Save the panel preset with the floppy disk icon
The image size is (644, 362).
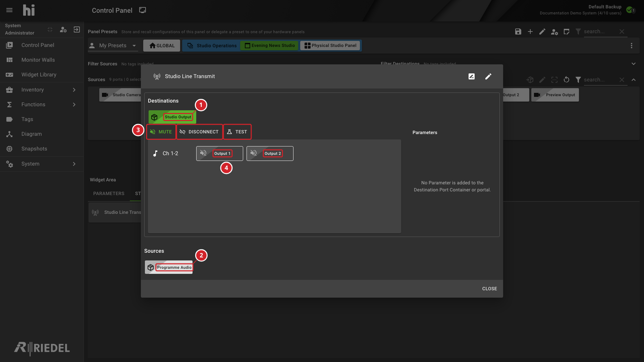(x=518, y=32)
